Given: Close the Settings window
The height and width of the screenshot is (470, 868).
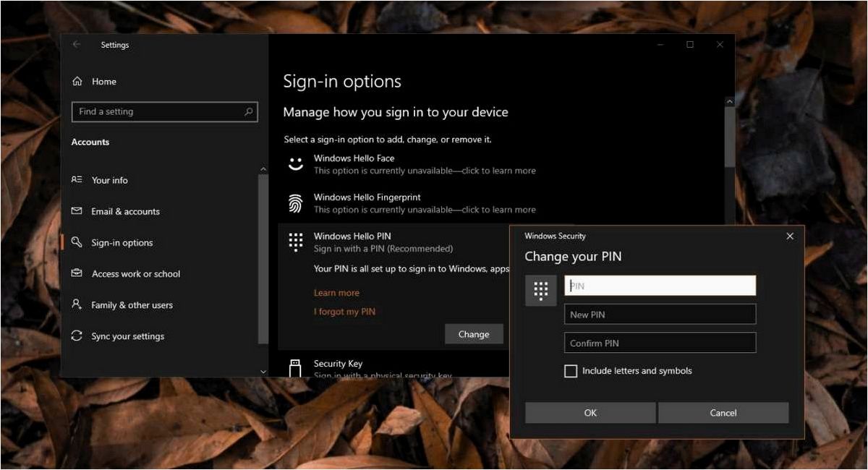Looking at the screenshot, I should (x=720, y=45).
